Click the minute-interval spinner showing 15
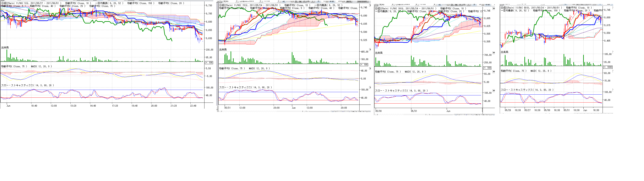Image resolution: width=644 pixels, height=181 pixels. pyautogui.click(x=324, y=1)
